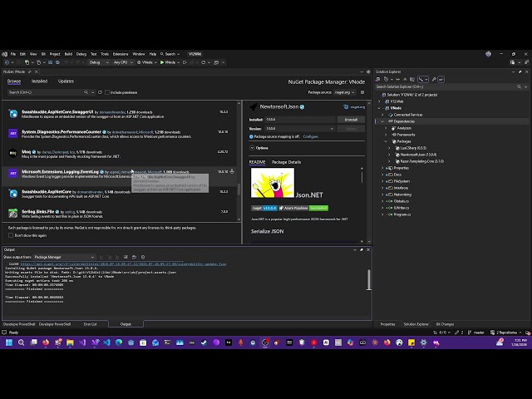Click in the NuGet package search field
The image size is (532, 399).
(x=46, y=92)
